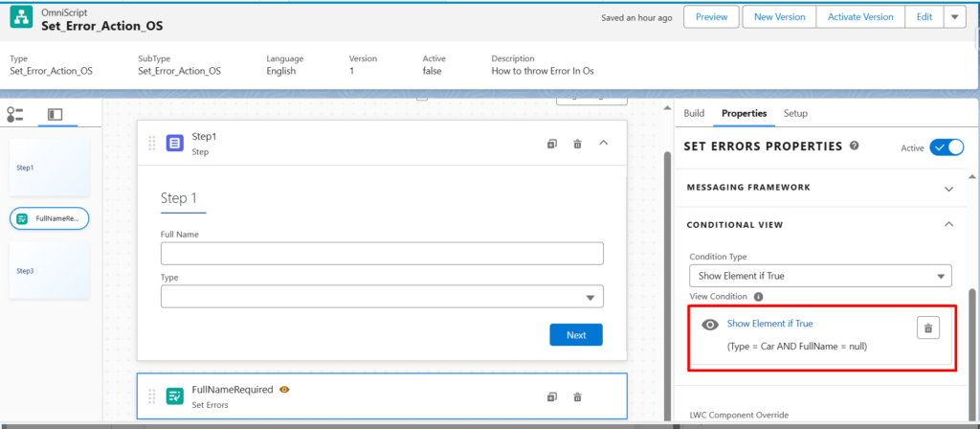
Task: Select the Step1 thumbnail in sidebar
Action: [x=50, y=168]
